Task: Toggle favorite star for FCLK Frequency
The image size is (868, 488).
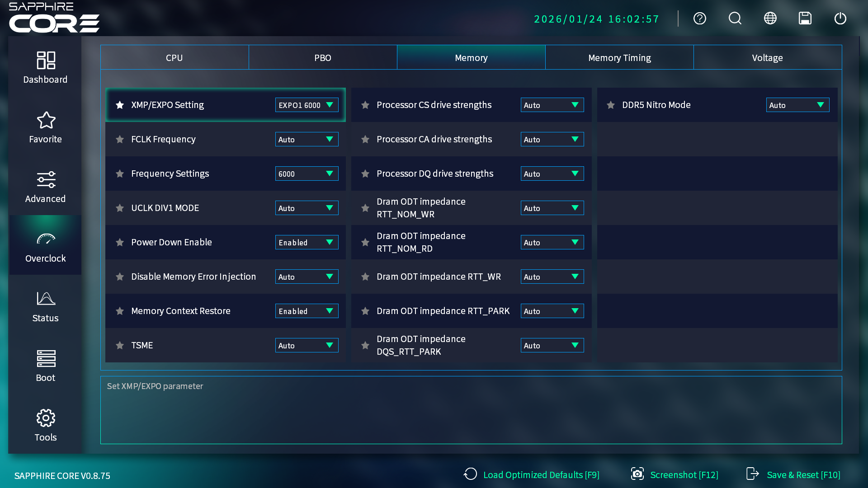Action: 120,140
